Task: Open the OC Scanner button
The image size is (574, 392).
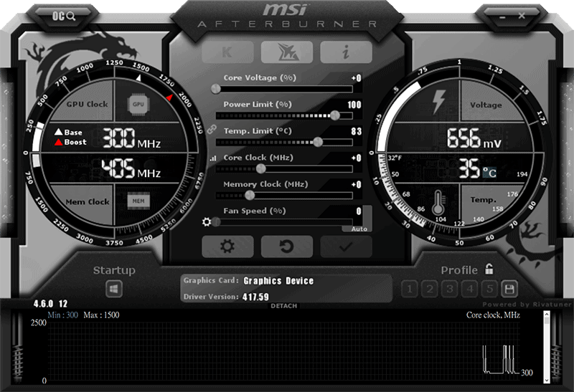Action: point(64,16)
